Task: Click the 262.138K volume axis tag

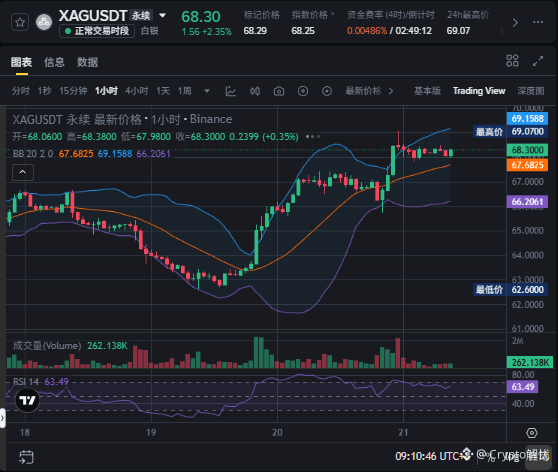Action: [530, 362]
